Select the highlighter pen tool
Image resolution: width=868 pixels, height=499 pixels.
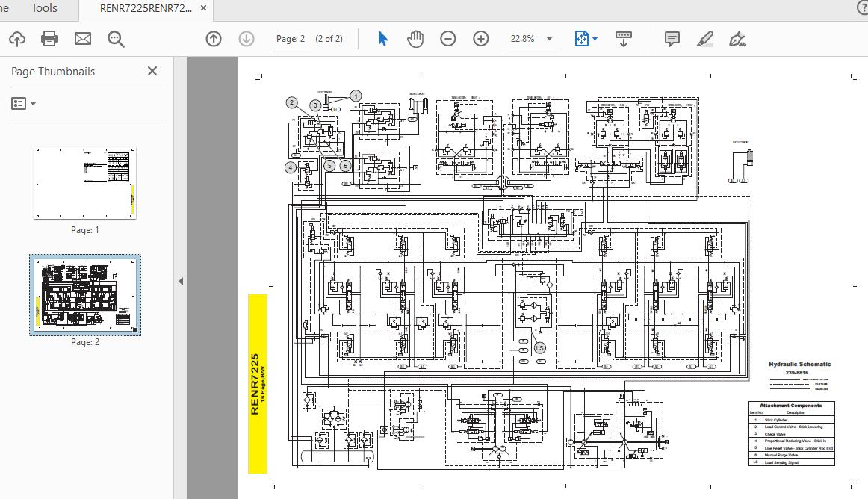[704, 39]
